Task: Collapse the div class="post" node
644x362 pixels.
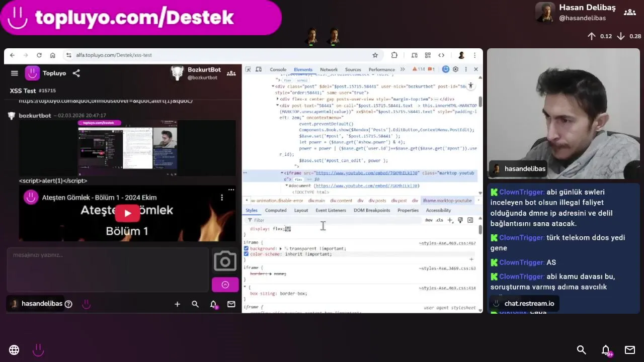Action: point(273,86)
